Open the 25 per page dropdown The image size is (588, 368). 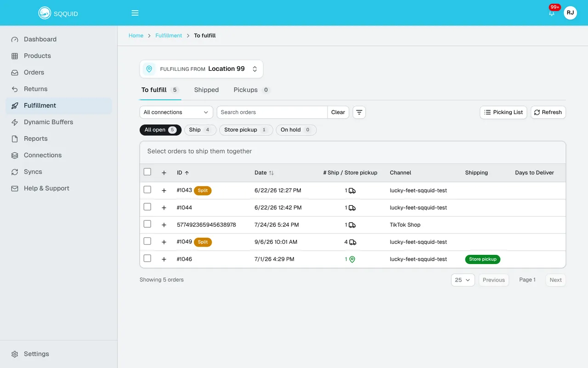(463, 280)
